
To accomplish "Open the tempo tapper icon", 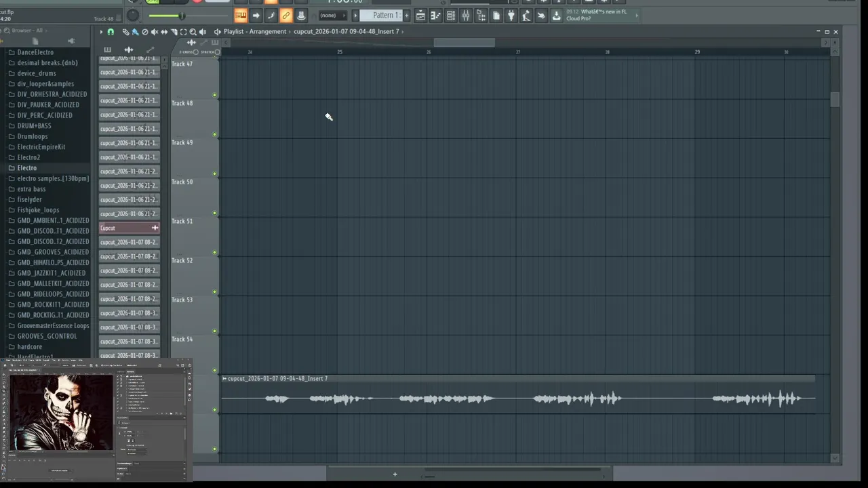I will (x=526, y=16).
